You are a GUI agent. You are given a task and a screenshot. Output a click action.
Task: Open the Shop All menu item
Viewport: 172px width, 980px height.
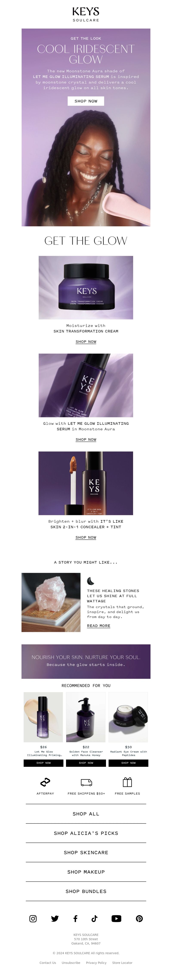[86, 813]
